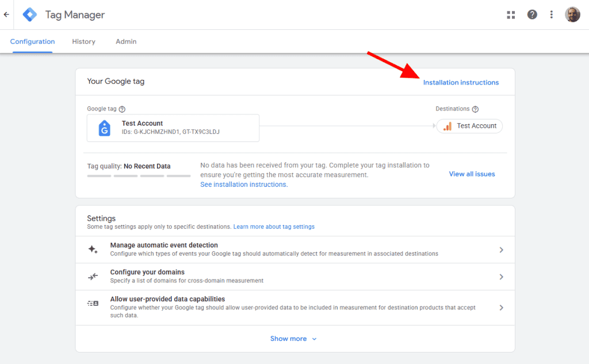The width and height of the screenshot is (589, 364).
Task: Switch to the History tab
Action: [x=83, y=41]
